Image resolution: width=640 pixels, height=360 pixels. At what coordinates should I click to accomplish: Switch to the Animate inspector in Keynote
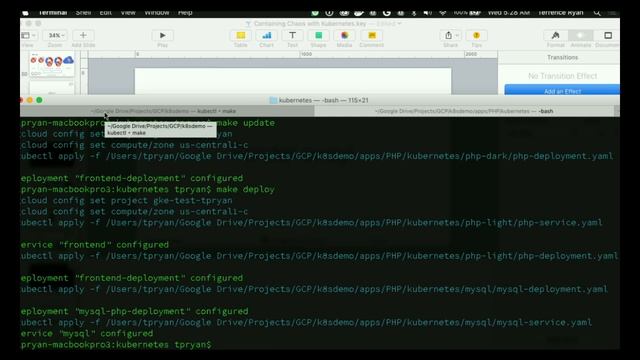click(x=580, y=36)
